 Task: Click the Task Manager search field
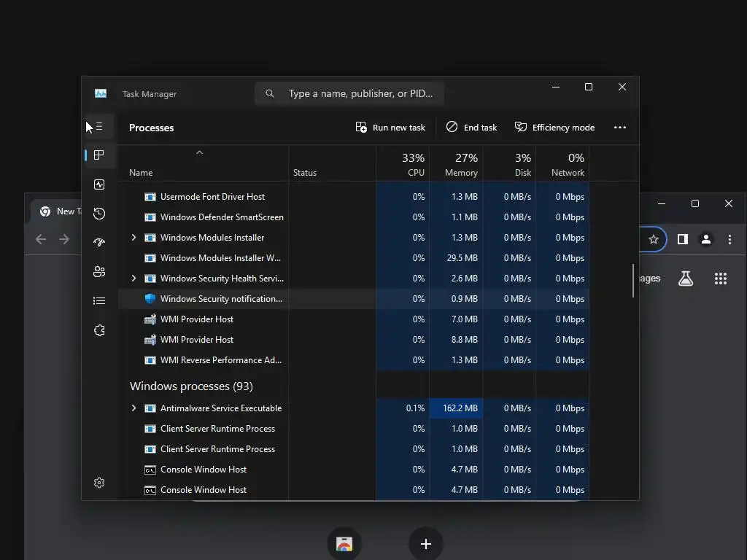pyautogui.click(x=349, y=93)
